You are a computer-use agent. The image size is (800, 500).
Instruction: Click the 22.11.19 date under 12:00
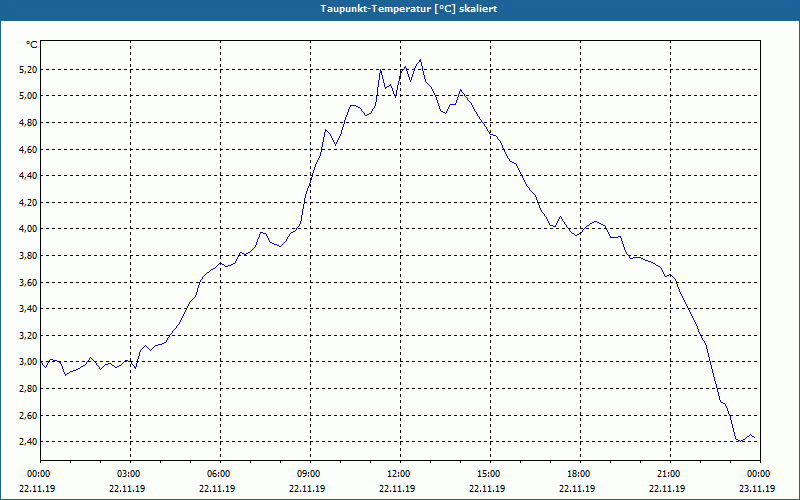coord(397,488)
